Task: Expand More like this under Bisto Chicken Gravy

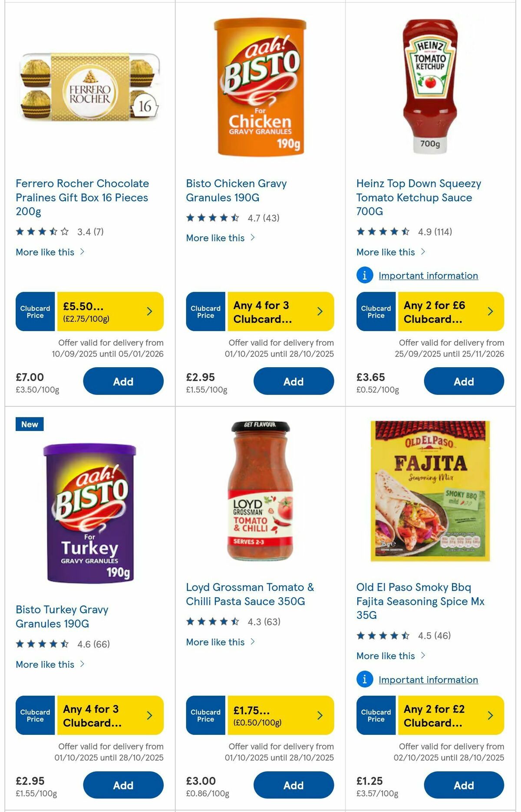Action: pos(221,238)
